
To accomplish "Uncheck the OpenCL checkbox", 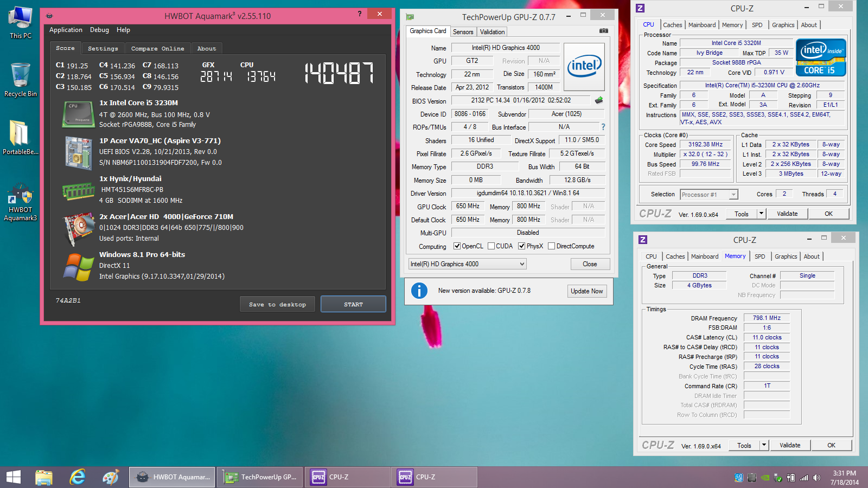I will pos(457,246).
